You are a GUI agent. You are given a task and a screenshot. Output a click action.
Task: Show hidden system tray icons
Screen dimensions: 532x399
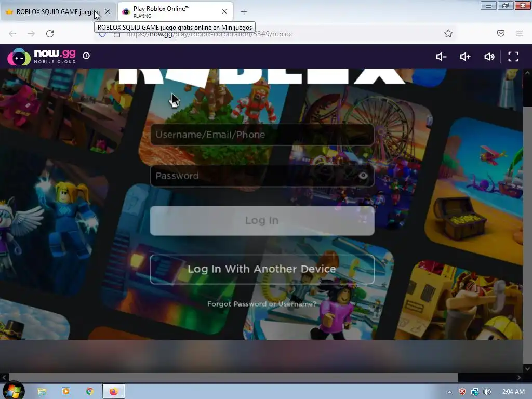[x=449, y=392]
